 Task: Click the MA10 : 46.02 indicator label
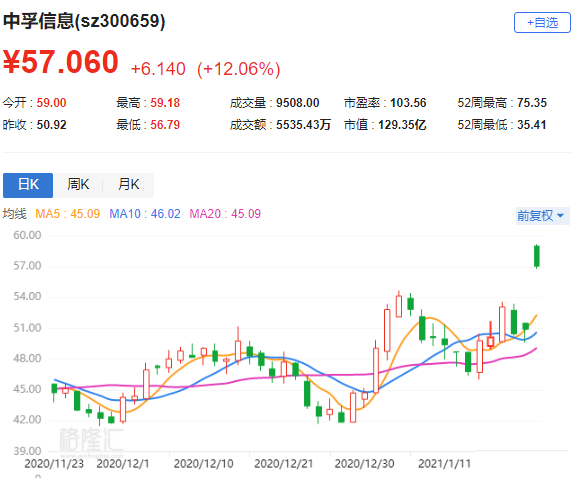[x=145, y=214]
